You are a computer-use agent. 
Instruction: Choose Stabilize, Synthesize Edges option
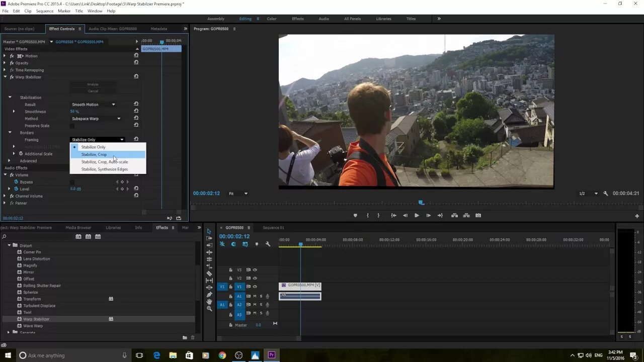(x=108, y=169)
